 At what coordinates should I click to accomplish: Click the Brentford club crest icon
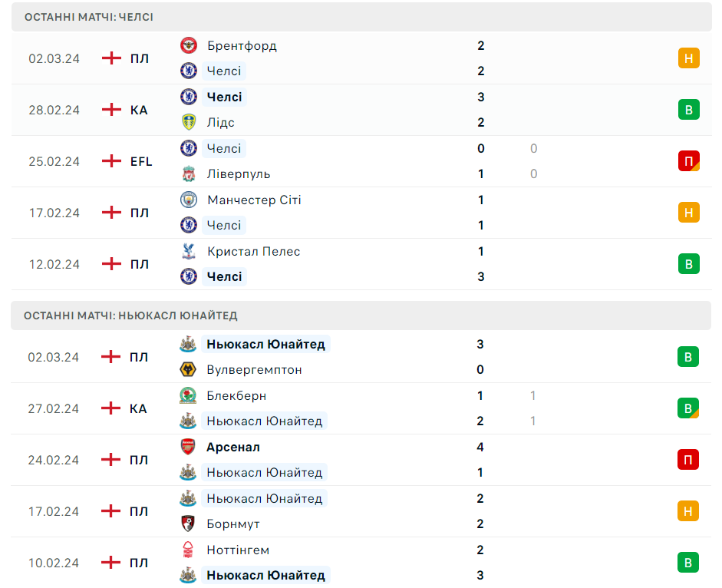(189, 45)
